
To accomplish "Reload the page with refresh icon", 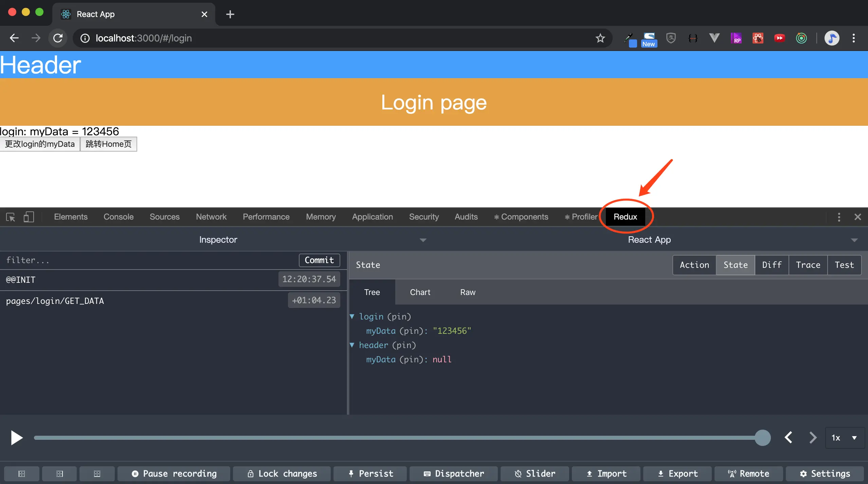I will tap(58, 38).
